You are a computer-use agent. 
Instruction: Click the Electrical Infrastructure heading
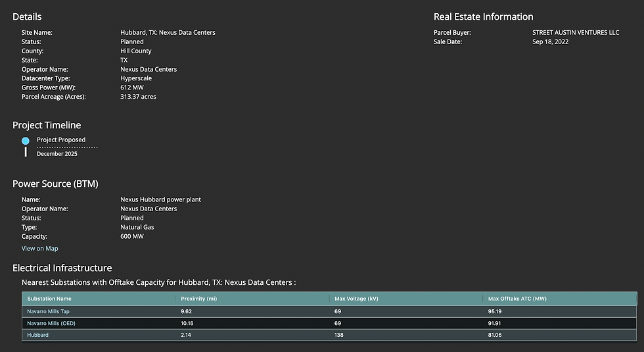point(62,268)
